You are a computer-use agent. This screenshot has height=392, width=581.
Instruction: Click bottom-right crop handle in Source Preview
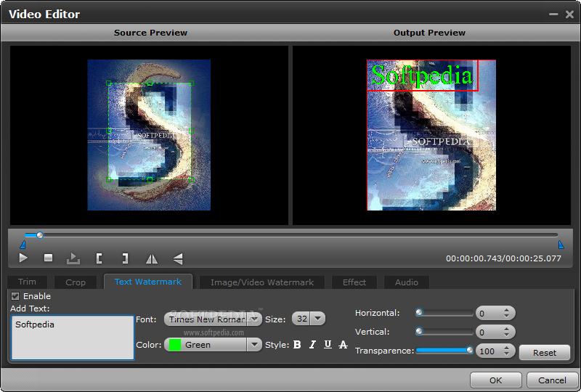point(191,180)
